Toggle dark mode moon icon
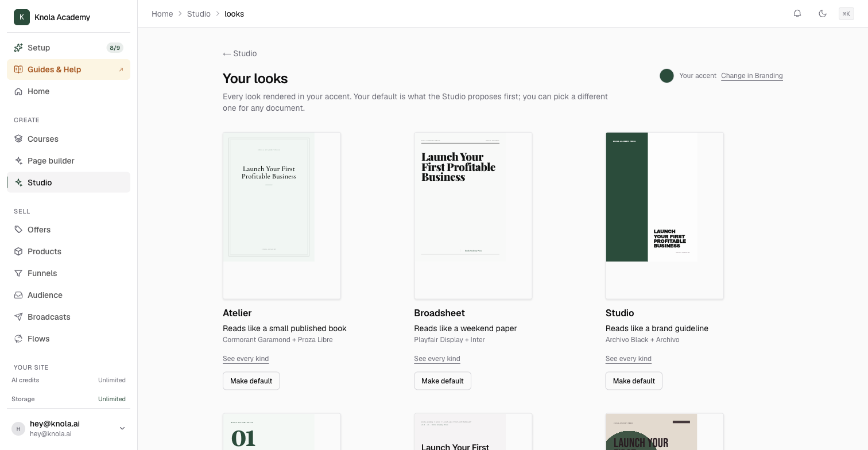868x450 pixels. 823,14
